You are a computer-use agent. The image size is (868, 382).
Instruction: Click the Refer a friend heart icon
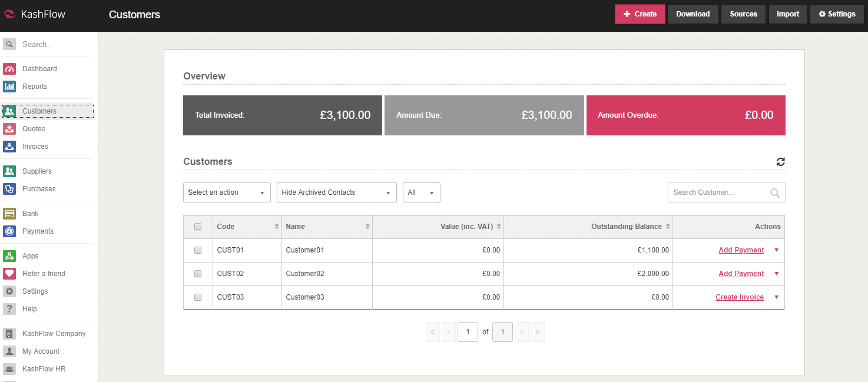click(x=9, y=274)
